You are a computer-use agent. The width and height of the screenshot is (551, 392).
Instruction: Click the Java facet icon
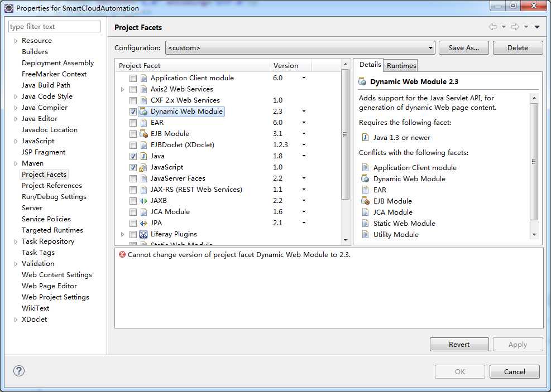(x=143, y=156)
